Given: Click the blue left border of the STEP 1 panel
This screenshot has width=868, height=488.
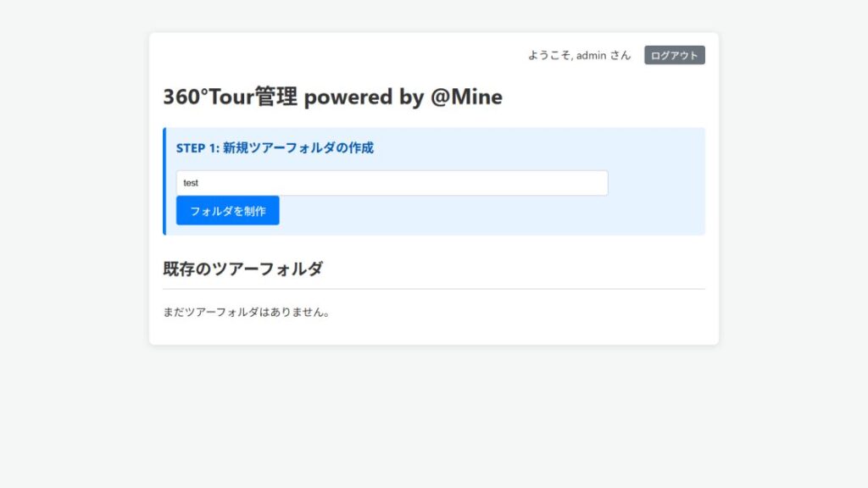Looking at the screenshot, I should point(164,181).
